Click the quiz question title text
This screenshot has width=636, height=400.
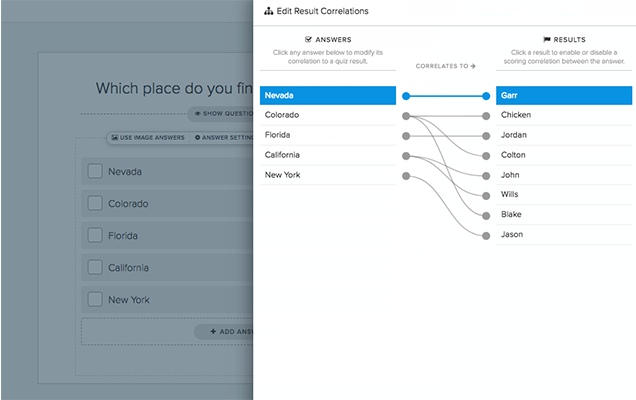coord(174,88)
